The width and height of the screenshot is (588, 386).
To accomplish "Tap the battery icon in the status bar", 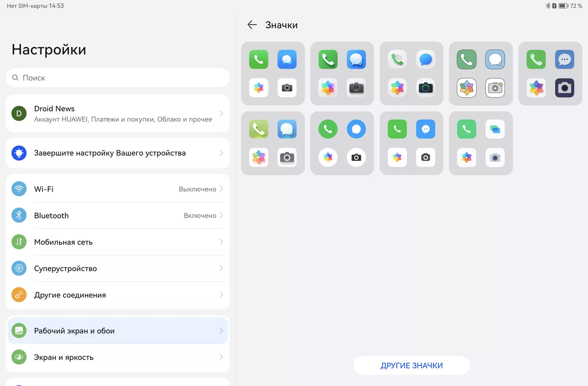I will [x=563, y=6].
